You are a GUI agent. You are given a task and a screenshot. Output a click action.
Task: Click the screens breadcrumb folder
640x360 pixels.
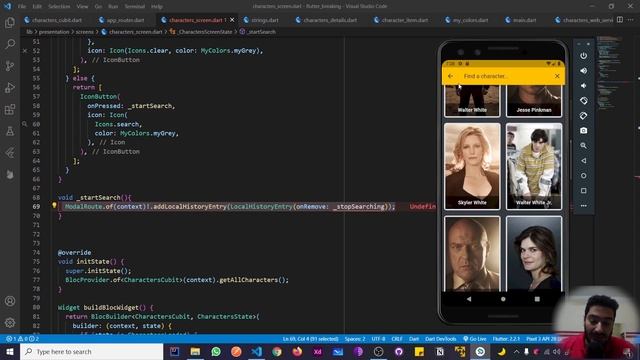point(85,31)
